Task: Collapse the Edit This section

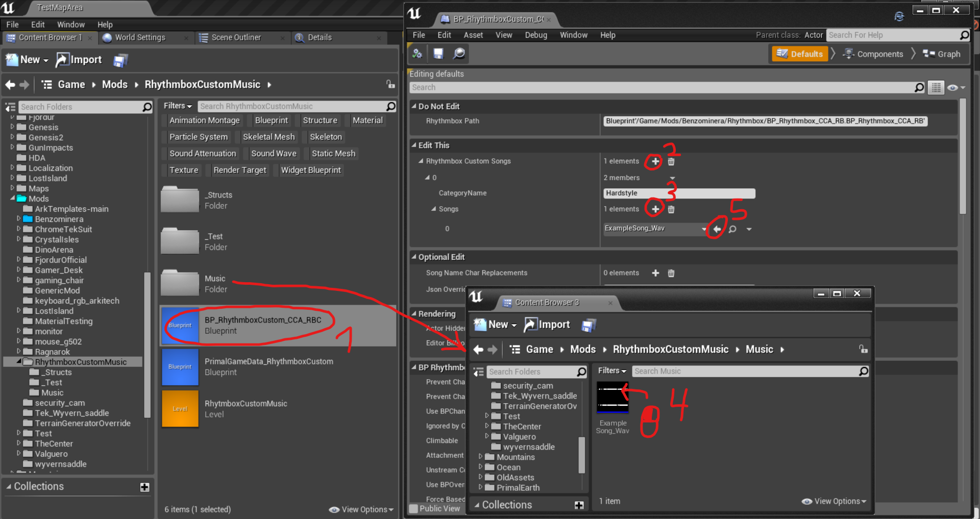Action: (x=414, y=145)
